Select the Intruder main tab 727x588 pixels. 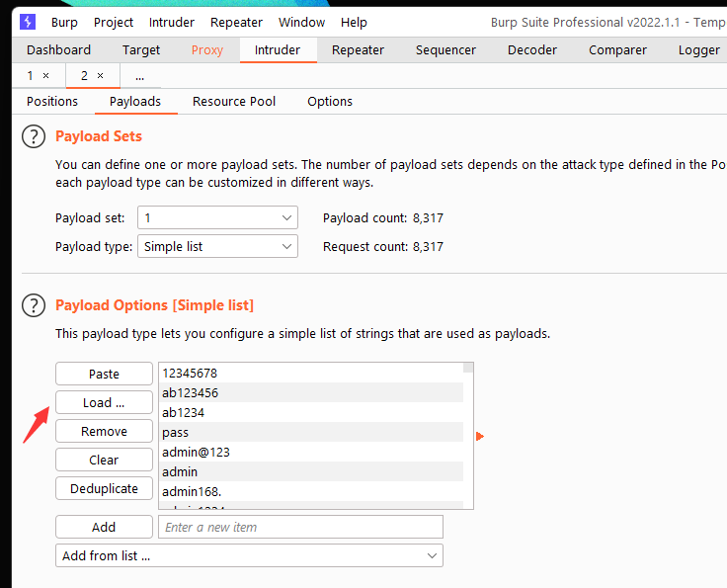pos(278,50)
